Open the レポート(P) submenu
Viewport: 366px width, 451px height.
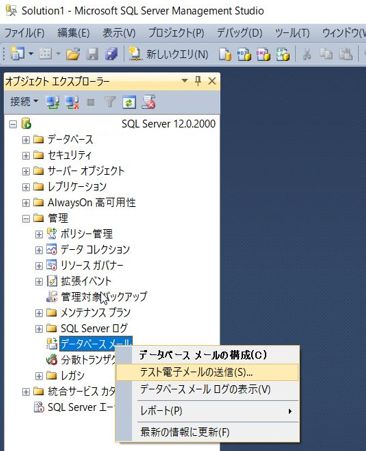[x=207, y=411]
